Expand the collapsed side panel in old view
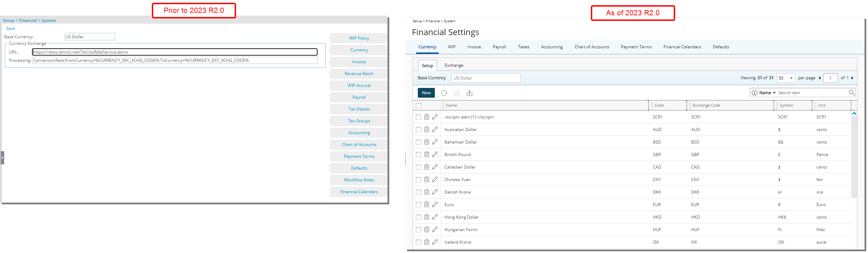868x253 pixels. 2,157
